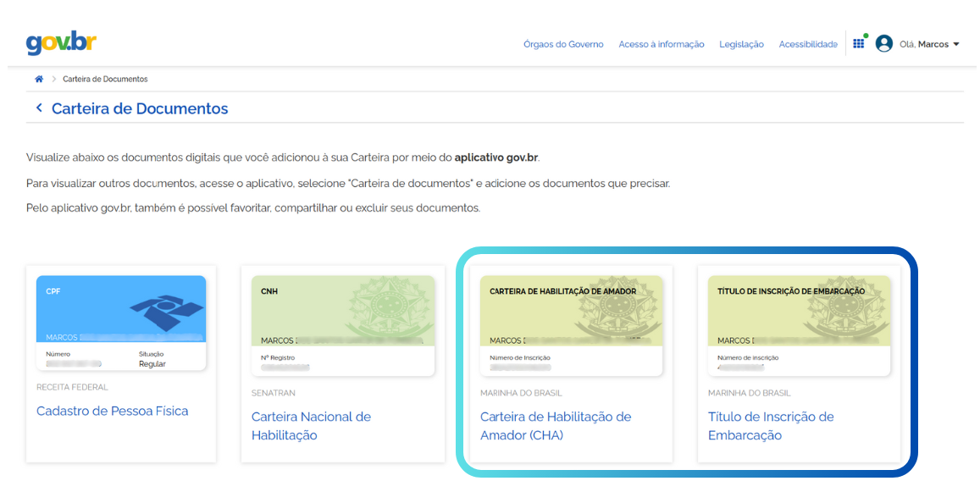Open Órgãos do Governo menu
Screen dimensions: 980x492
[x=563, y=44]
